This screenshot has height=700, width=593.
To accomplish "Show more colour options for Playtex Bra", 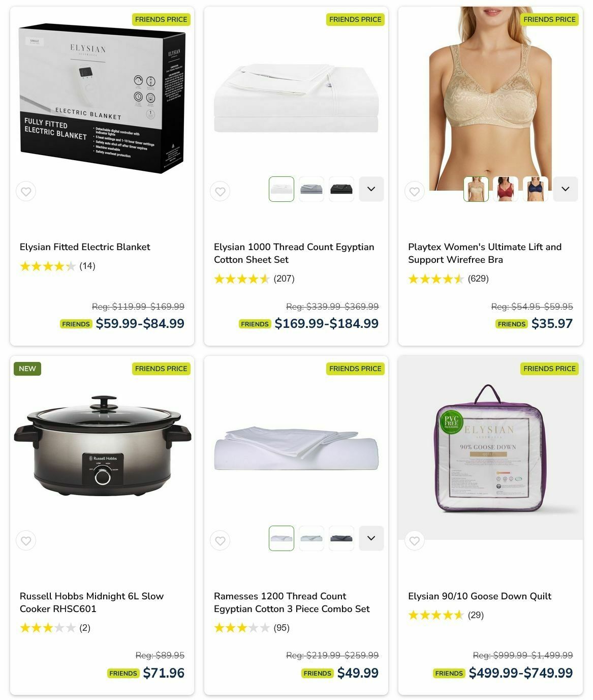I will pyautogui.click(x=566, y=189).
